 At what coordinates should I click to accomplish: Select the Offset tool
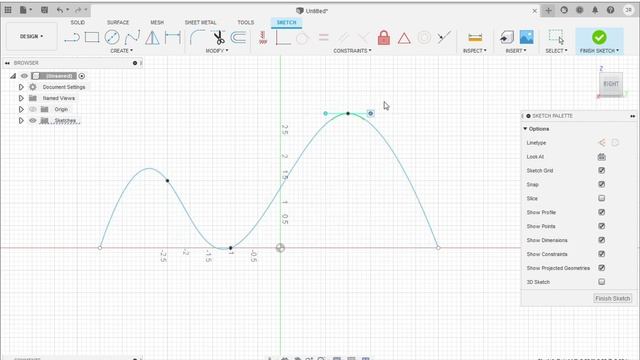[x=238, y=38]
